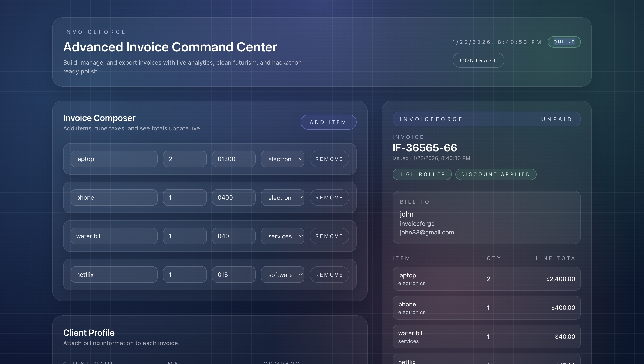
Task: Click the Discount Applied badge
Action: click(x=495, y=174)
